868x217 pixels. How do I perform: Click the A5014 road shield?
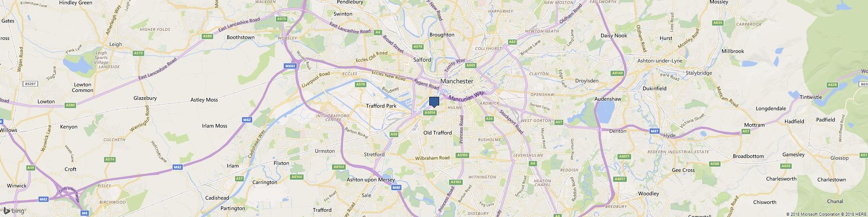point(430,112)
